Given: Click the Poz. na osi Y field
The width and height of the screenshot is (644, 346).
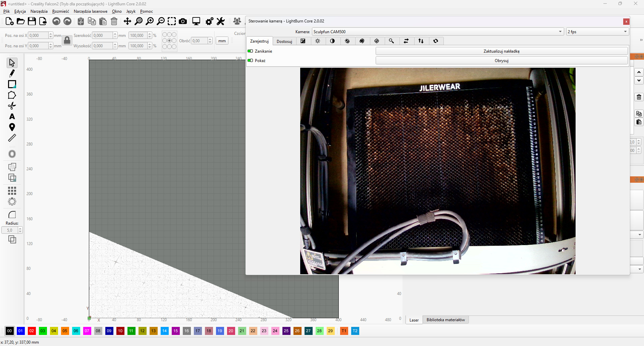Looking at the screenshot, I should 38,46.
